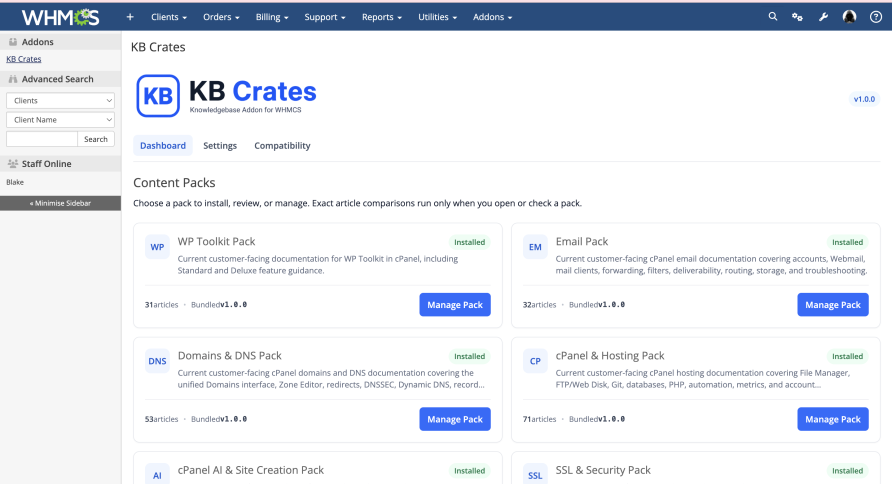Switch to the Settings tab
The width and height of the screenshot is (892, 484).
click(220, 146)
